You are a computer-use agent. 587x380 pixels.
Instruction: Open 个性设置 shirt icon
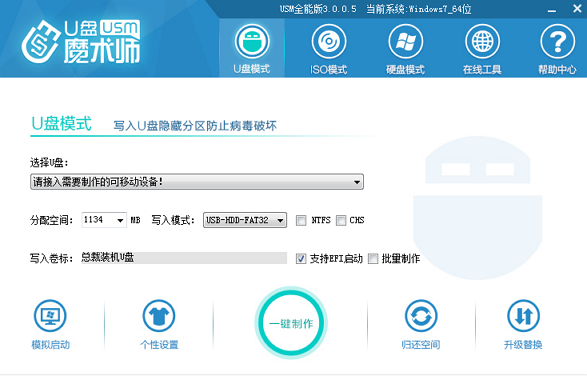[x=159, y=316]
